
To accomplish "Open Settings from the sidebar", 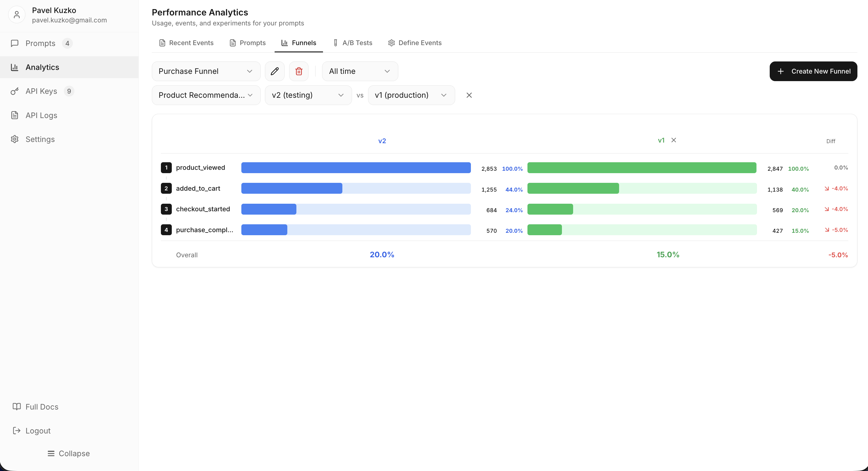I will (40, 139).
